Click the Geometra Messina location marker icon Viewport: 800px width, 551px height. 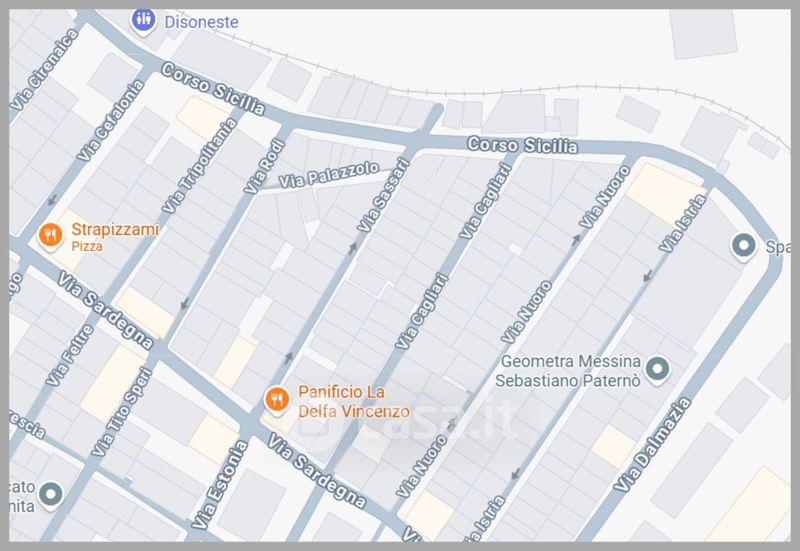point(657,370)
